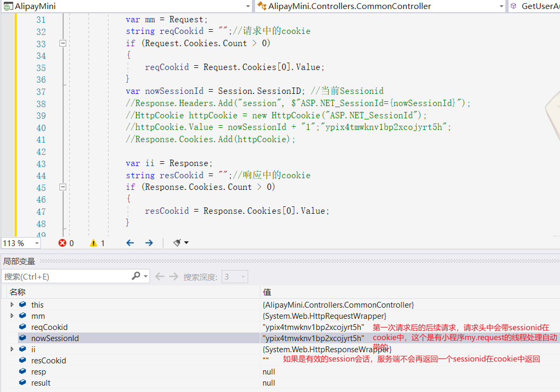Navigate forward with the right arrow
This screenshot has width=560, height=392.
tap(150, 243)
